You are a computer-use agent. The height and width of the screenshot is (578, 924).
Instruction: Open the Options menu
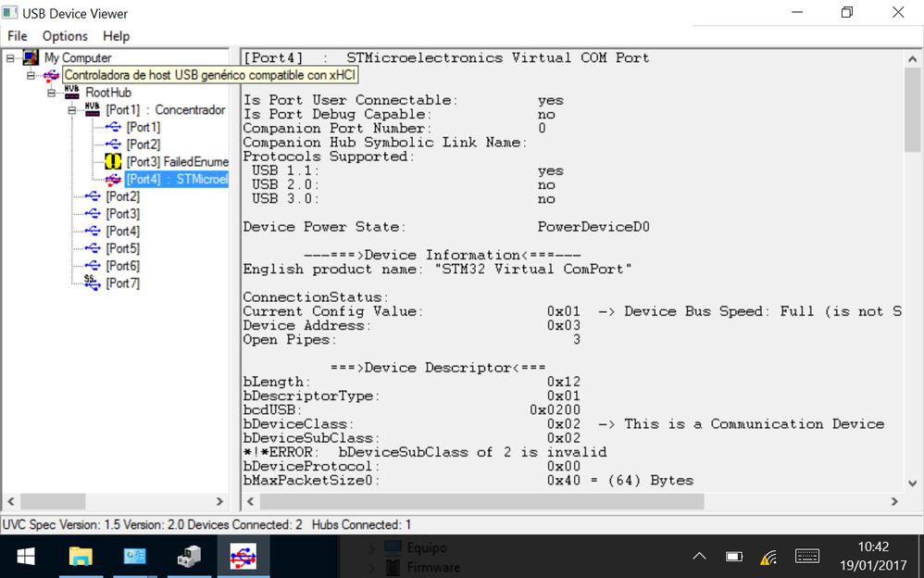pos(65,36)
